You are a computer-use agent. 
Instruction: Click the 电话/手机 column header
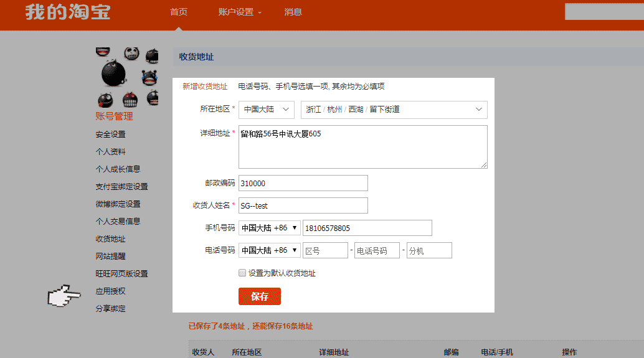click(x=497, y=352)
